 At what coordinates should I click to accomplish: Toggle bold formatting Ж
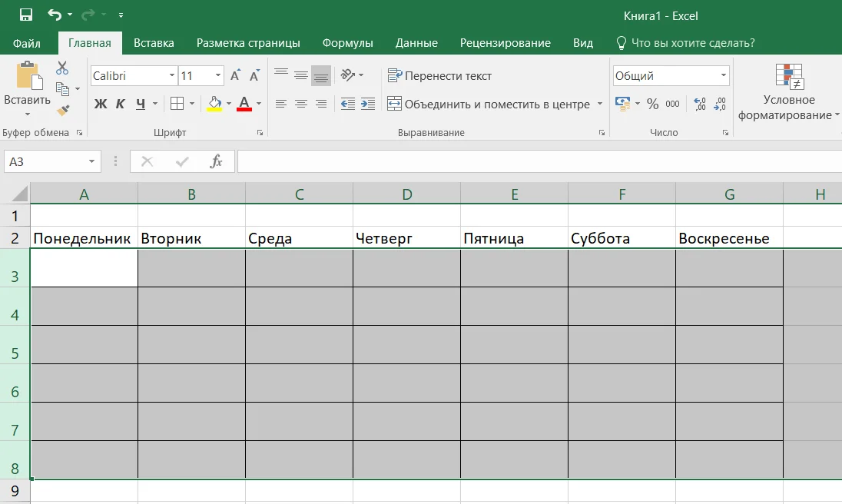tap(101, 104)
